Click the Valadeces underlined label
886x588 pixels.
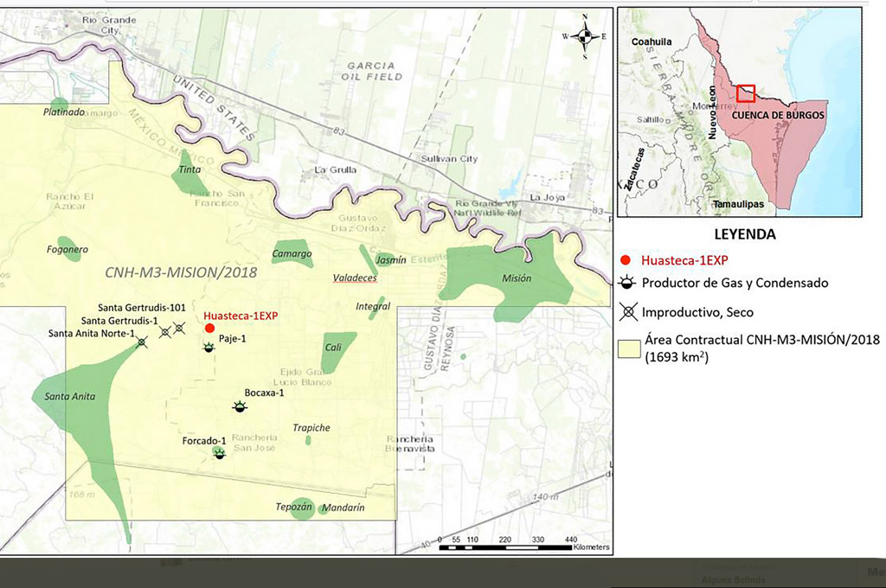[x=355, y=278]
